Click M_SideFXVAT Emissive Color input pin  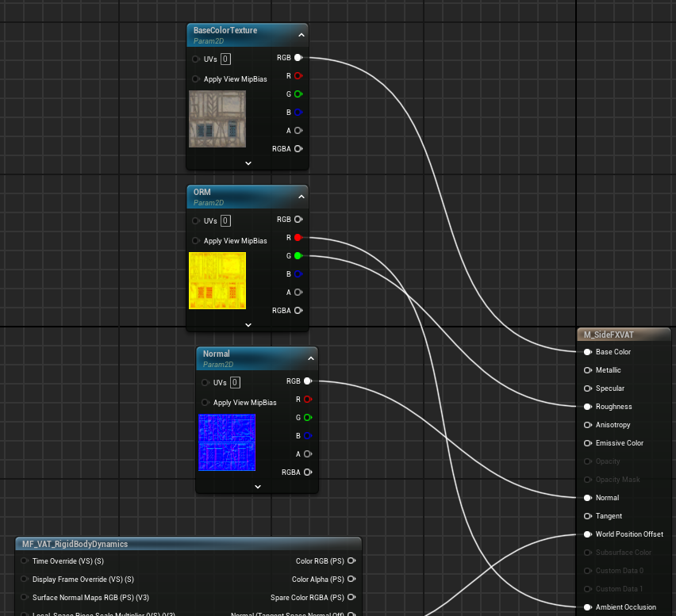588,443
